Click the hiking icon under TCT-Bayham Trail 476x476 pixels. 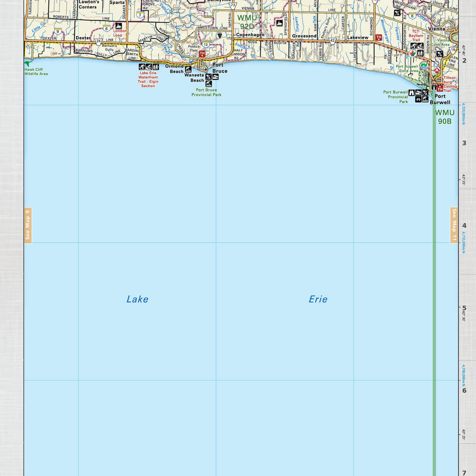[x=420, y=53]
